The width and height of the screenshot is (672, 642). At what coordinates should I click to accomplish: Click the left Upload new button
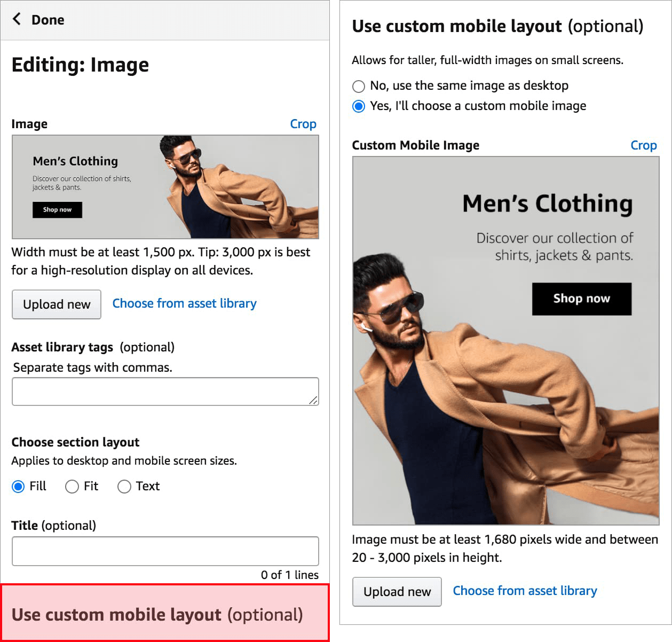click(x=57, y=304)
